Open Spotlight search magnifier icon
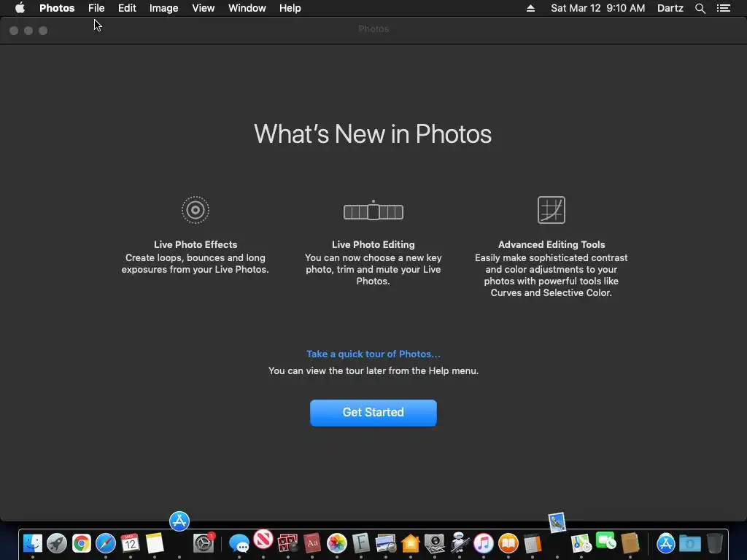 [700, 8]
